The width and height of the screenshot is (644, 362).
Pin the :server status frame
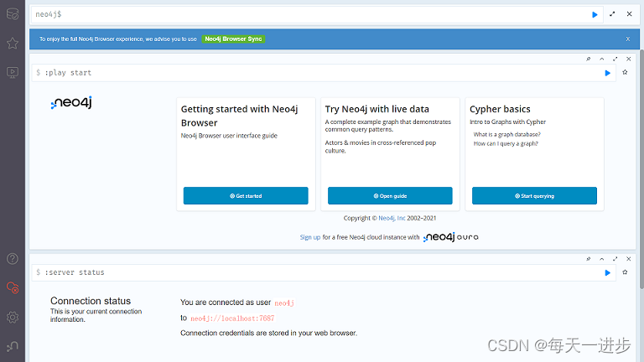click(x=588, y=259)
